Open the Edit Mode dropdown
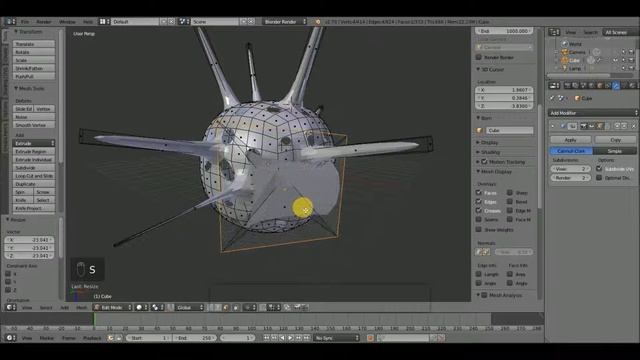 [x=113, y=307]
